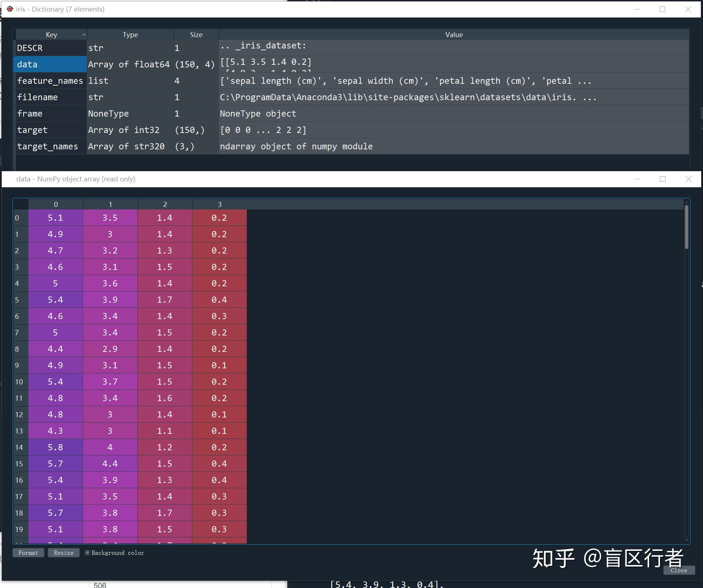The height and width of the screenshot is (588, 703).
Task: Open the target_names array entry
Action: coord(50,146)
